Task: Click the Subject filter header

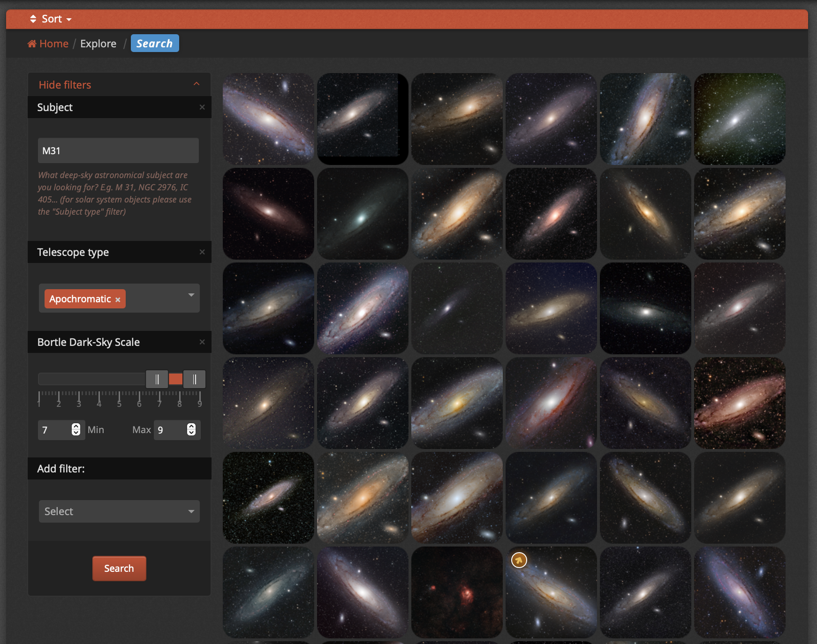Action: (120, 107)
